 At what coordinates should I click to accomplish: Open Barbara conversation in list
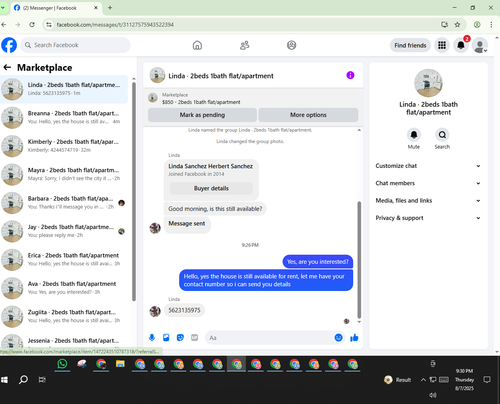[x=64, y=202]
